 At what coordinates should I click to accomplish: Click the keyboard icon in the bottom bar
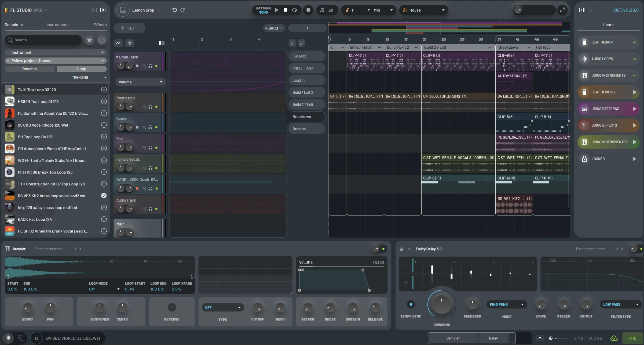540,338
